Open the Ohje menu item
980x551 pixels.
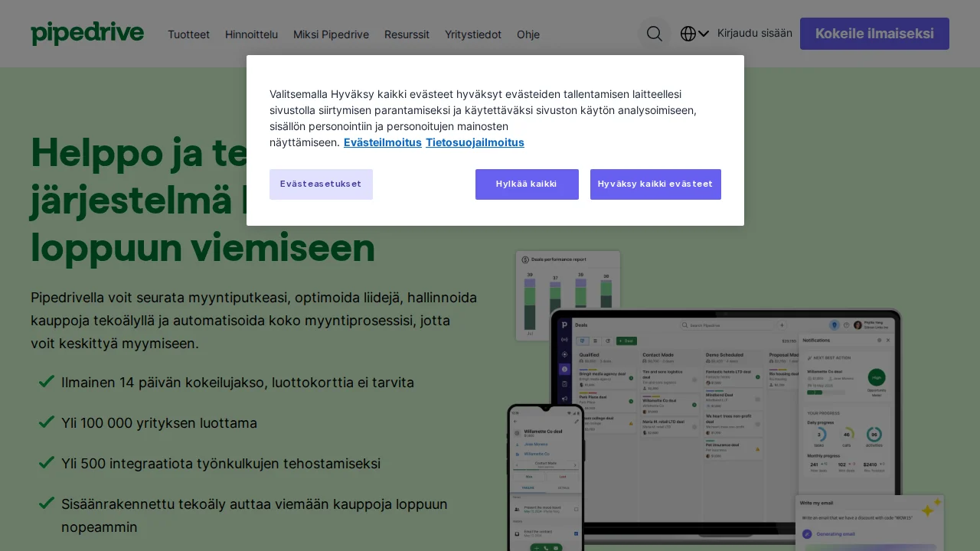tap(528, 34)
